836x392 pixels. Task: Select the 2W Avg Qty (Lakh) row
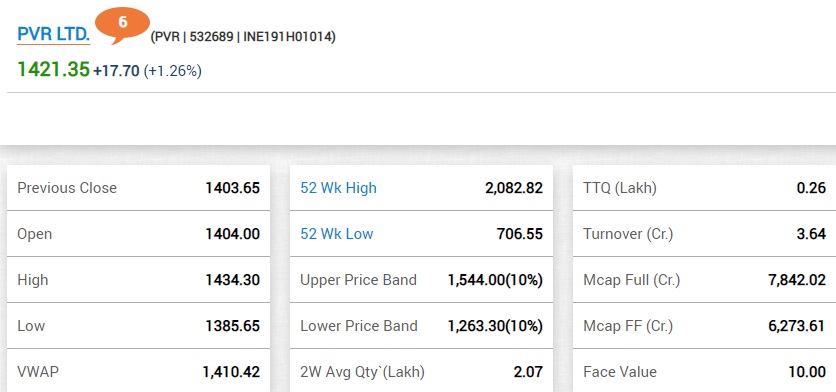(x=421, y=372)
